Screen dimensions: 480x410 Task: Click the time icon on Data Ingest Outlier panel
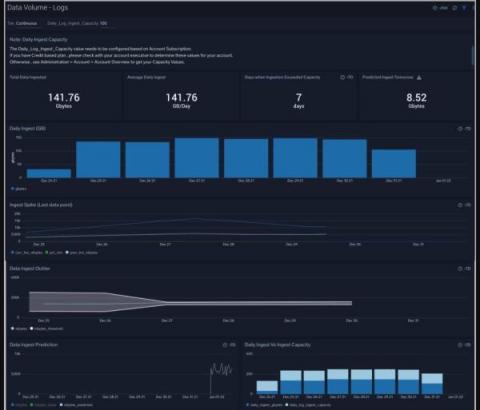[460, 269]
